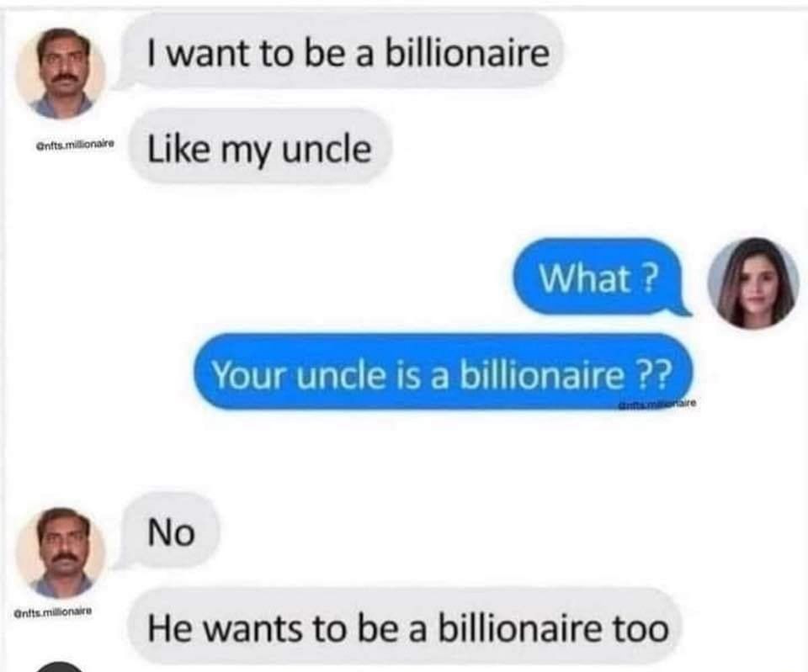Select the 'Your uncle is a billionaire ??' bubble
The width and height of the screenshot is (808, 672).
(x=443, y=373)
